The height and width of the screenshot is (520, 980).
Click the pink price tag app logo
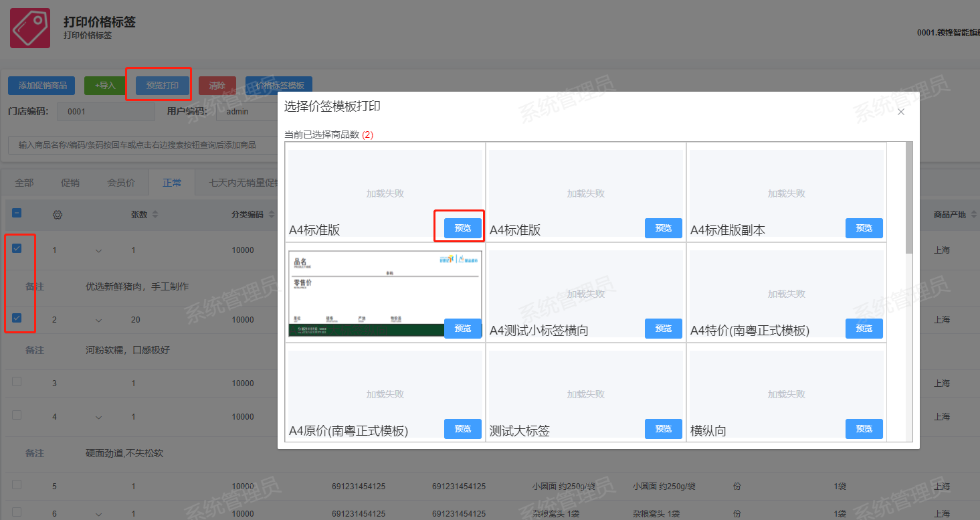pyautogui.click(x=30, y=27)
